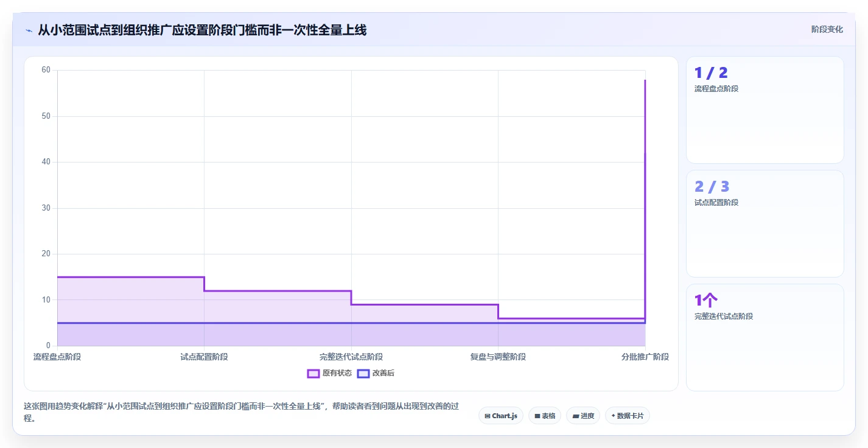Image resolution: width=868 pixels, height=448 pixels.
Task: Click the 试点配置阶段 x-axis label
Action: [204, 357]
